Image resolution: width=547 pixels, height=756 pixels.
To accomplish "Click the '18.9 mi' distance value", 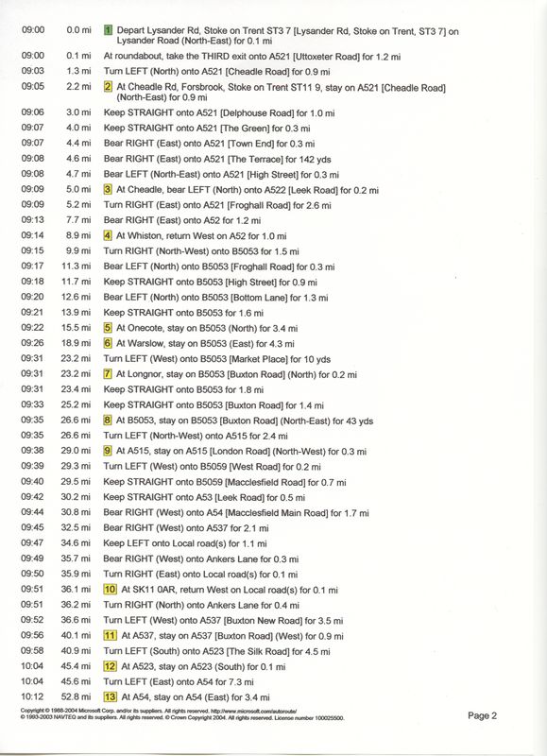I will click(x=76, y=343).
